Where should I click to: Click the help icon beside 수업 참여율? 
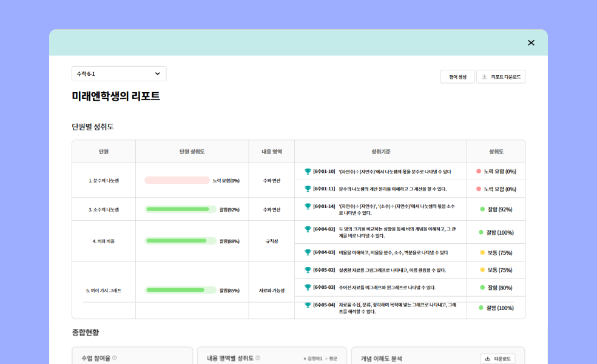tap(115, 358)
